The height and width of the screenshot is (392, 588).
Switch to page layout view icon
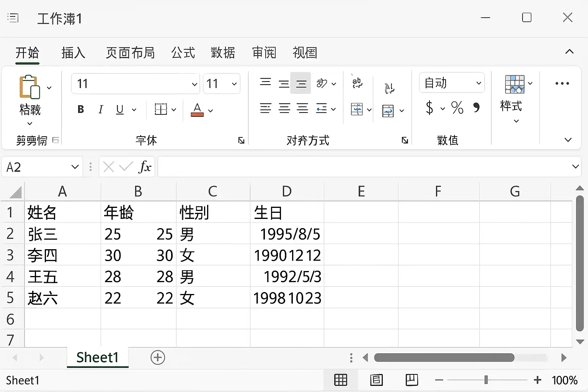coord(376,380)
